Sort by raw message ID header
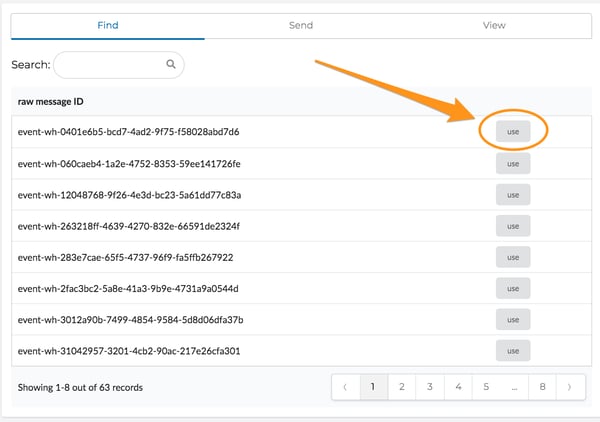The height and width of the screenshot is (422, 600). point(51,102)
